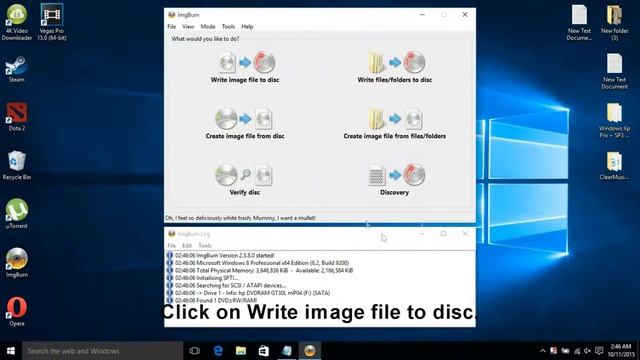
Task: Select the ClearMusi... folder icon
Action: click(x=614, y=165)
